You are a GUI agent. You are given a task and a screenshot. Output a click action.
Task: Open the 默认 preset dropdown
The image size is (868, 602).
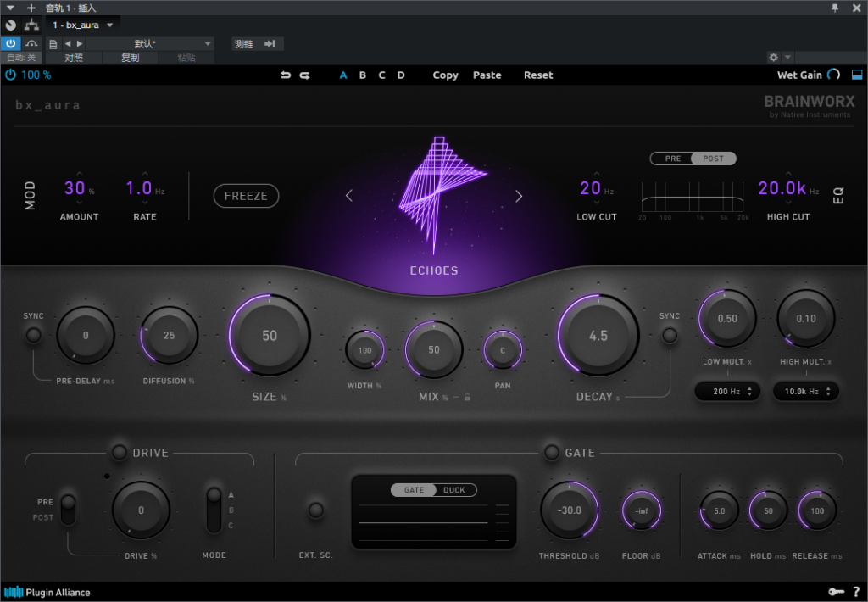click(x=149, y=44)
